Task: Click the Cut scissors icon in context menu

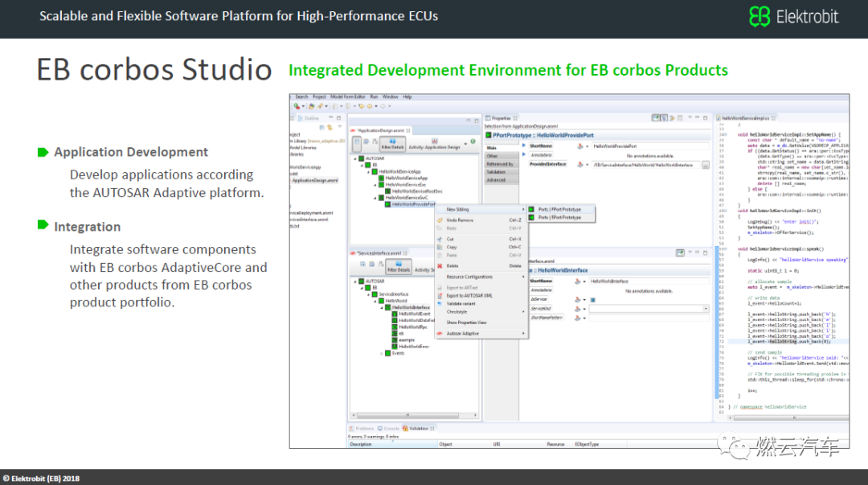Action: (x=440, y=240)
